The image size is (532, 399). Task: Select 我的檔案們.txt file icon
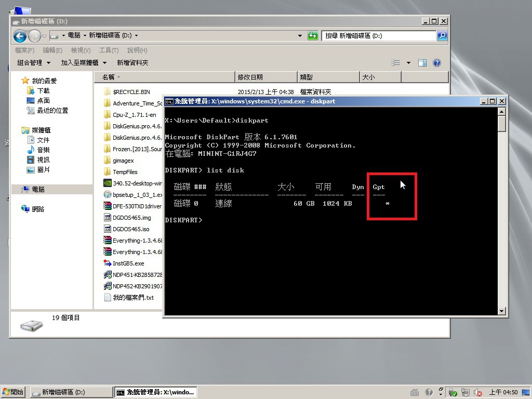tap(107, 298)
